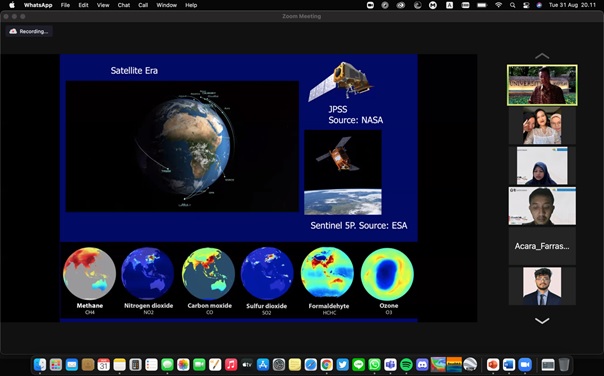Screen dimensions: 604x376
Task: Select the three women video thumbnail
Action: [542, 126]
